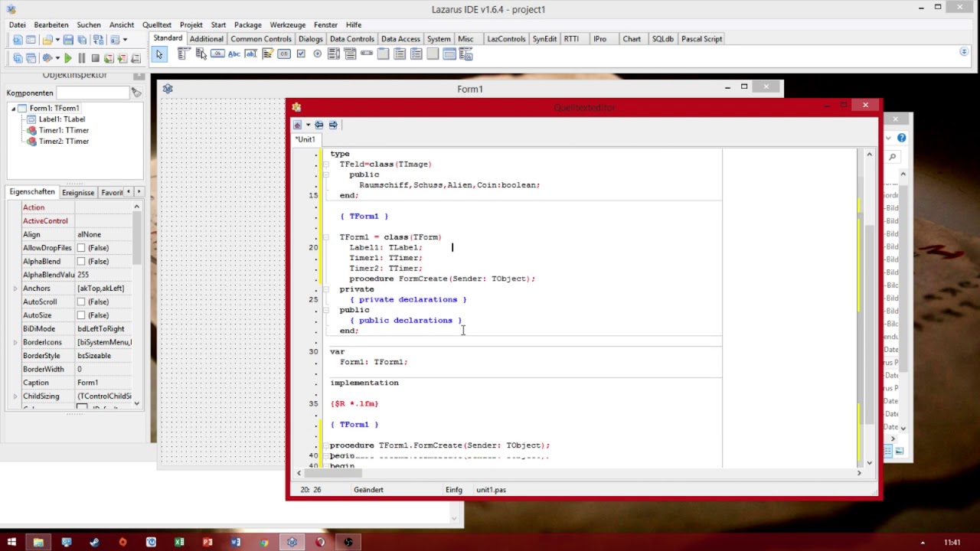
Task: Open the Projekt menu
Action: (191, 24)
